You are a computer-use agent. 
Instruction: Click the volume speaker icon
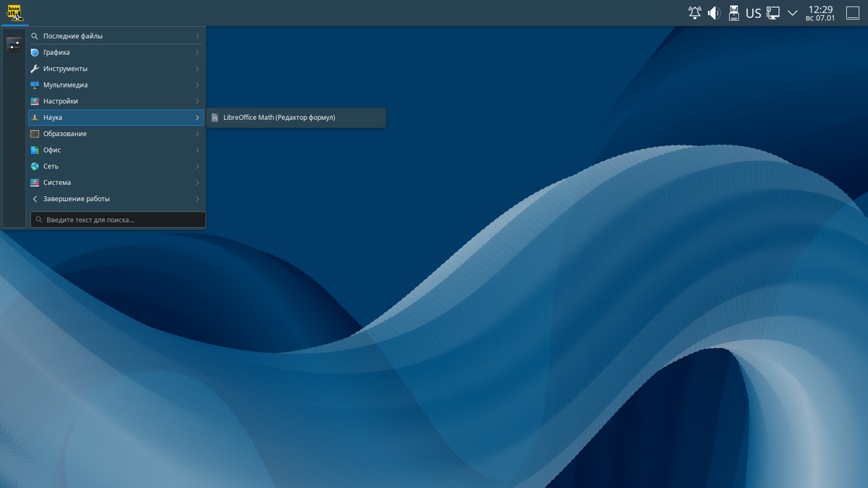pos(714,13)
